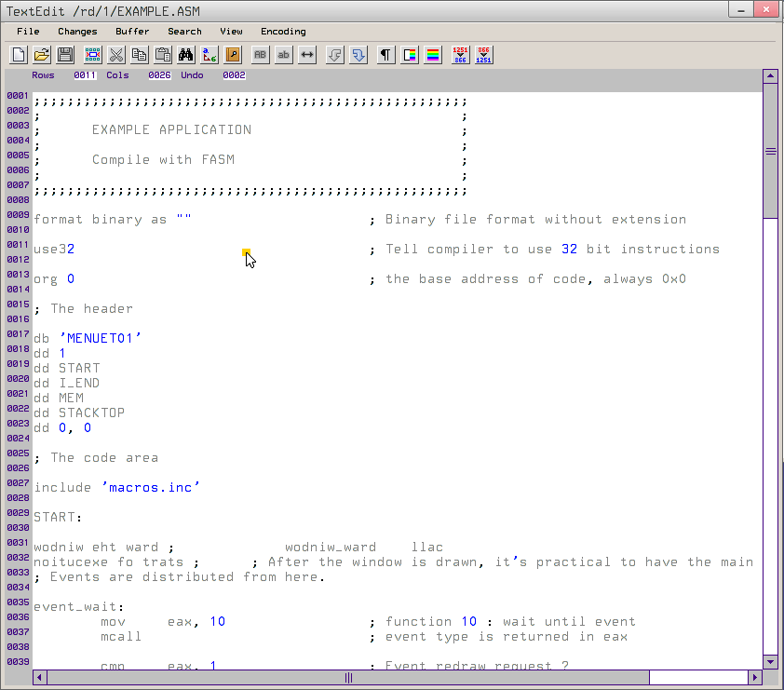Open the Encoding menu

[283, 31]
